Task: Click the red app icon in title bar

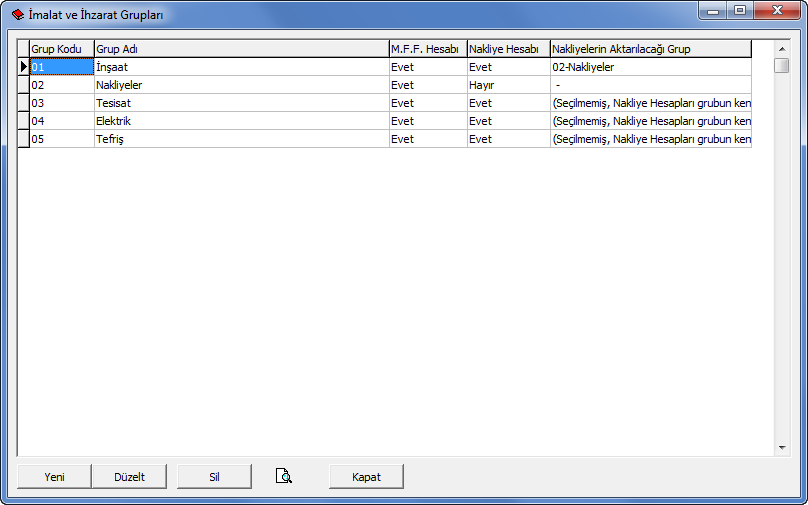Action: coord(17,15)
